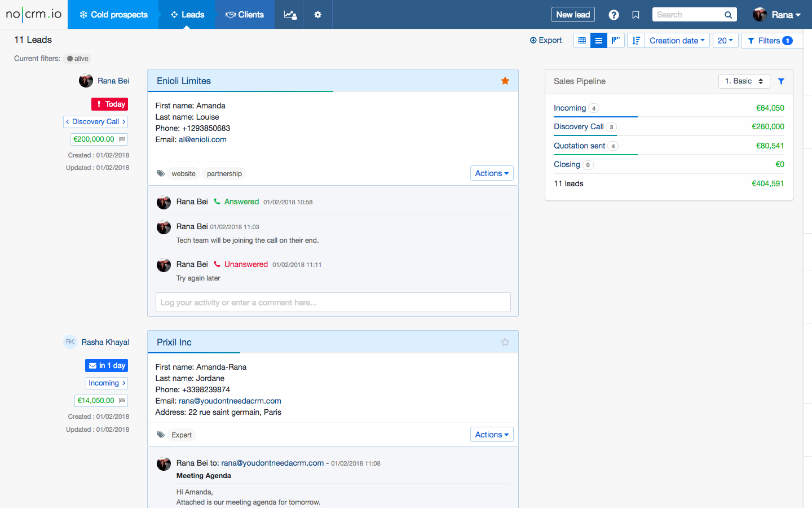
Task: Open Actions dropdown for Enioli Limites
Action: (492, 173)
